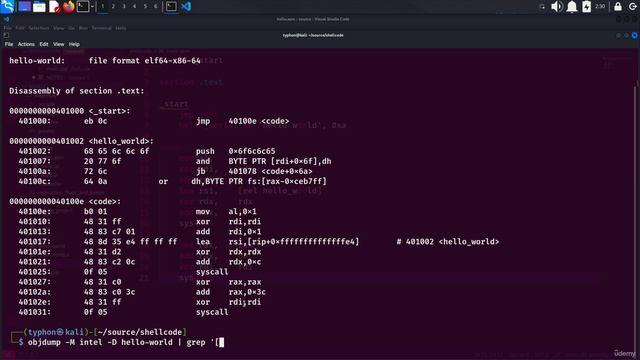Click the 'typhon㉿kali' prompt username
The width and height of the screenshot is (640, 360).
(x=56, y=332)
